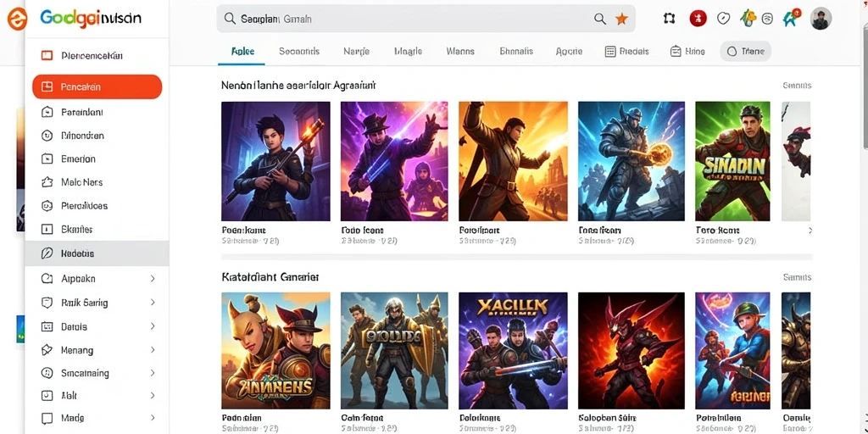Open the Rredels tab with list icon
Screen dimensions: 868x434
click(626, 52)
